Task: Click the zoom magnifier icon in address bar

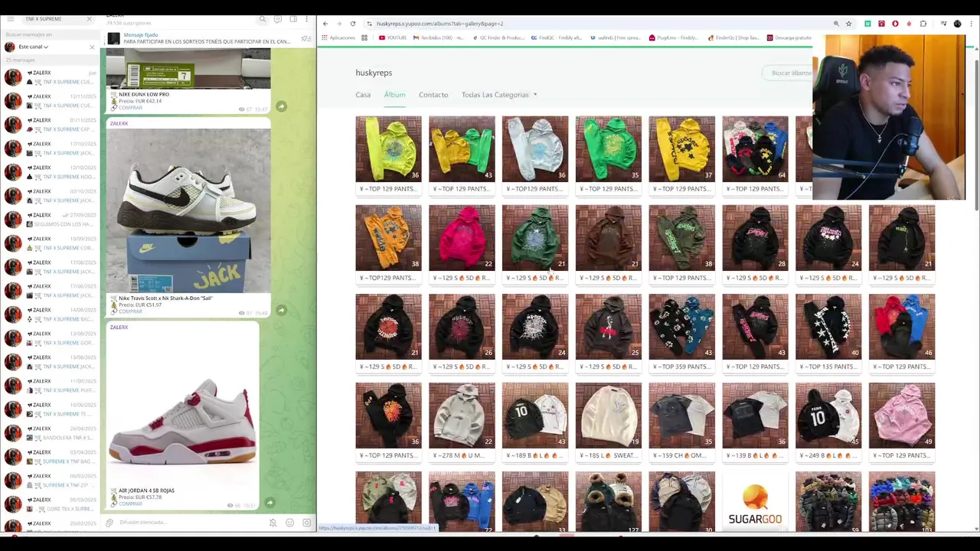Action: coord(836,24)
